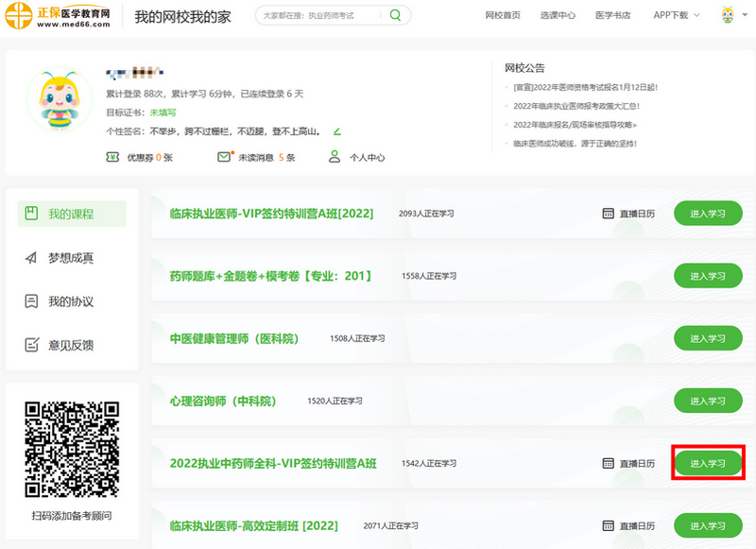Click the search input field
Image resolution: width=756 pixels, height=549 pixels.
click(317, 15)
